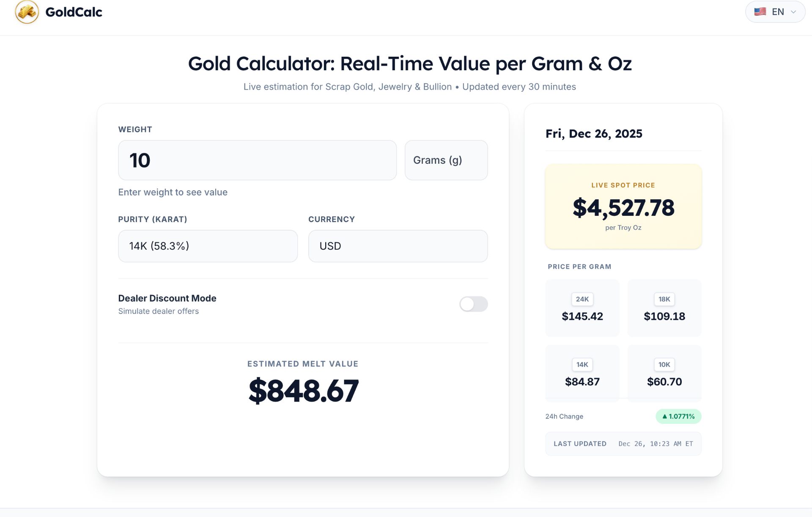This screenshot has width=812, height=517.
Task: Open the Currency selector showing USD
Action: 398,246
